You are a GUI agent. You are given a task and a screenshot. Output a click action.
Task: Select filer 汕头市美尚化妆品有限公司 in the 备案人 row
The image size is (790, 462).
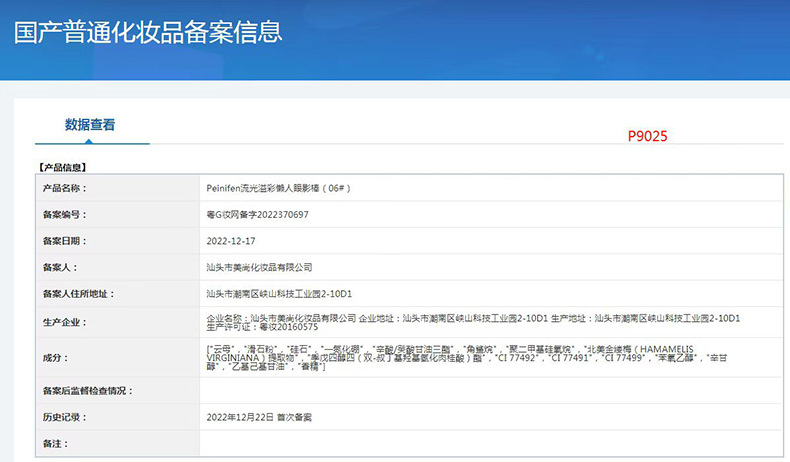(x=259, y=268)
